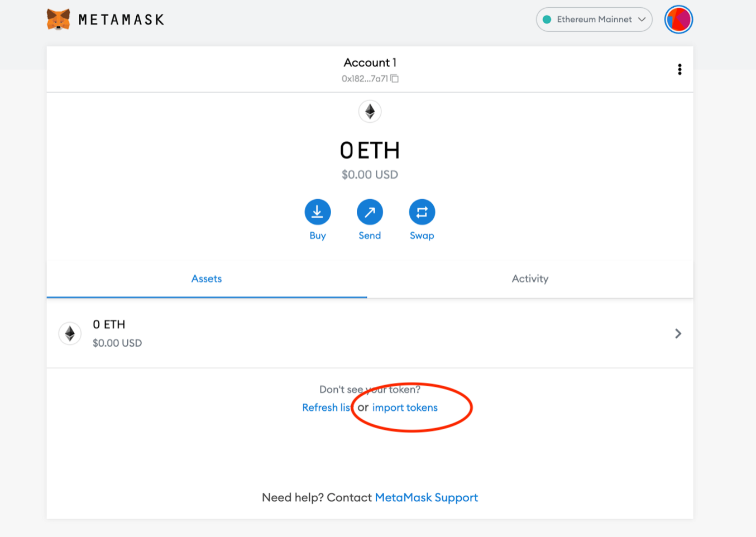The image size is (756, 537).
Task: Open the three-dot account options menu
Action: click(x=680, y=69)
